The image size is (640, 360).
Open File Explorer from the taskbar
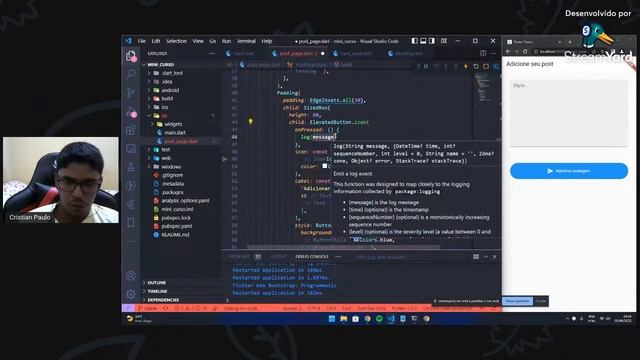point(344,319)
